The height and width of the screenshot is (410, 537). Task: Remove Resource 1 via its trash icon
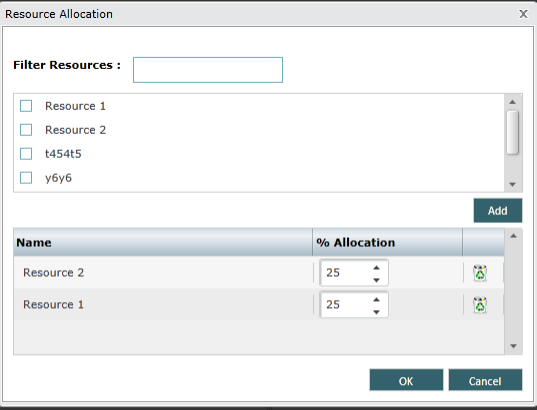480,305
